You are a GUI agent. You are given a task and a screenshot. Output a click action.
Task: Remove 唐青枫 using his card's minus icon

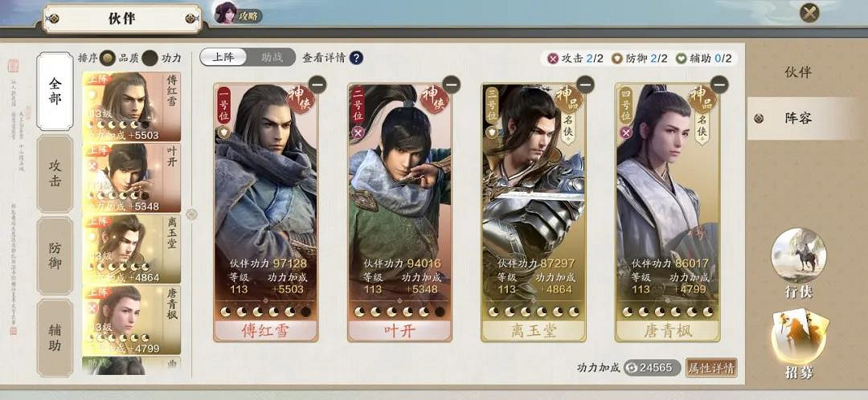(x=719, y=84)
